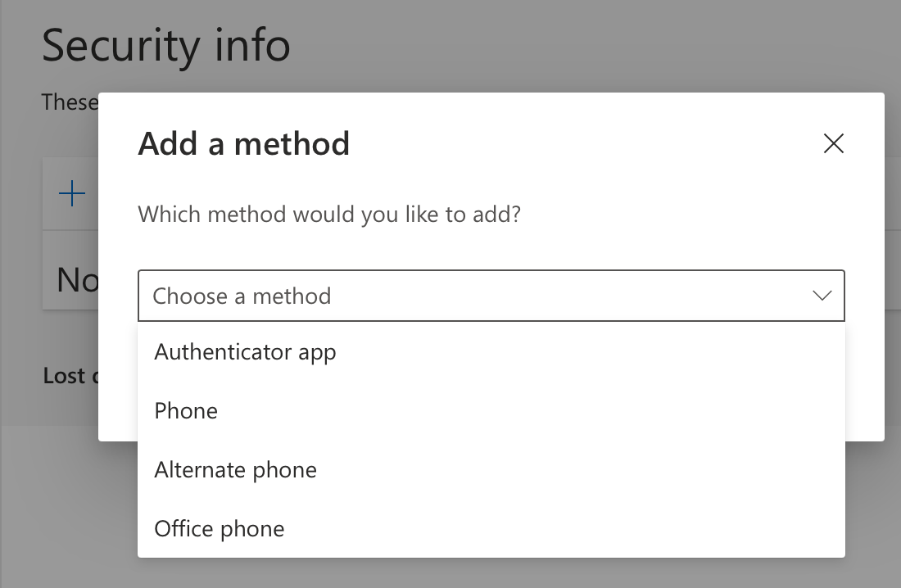
Task: Click the blue plus Add method icon
Action: pos(72,193)
